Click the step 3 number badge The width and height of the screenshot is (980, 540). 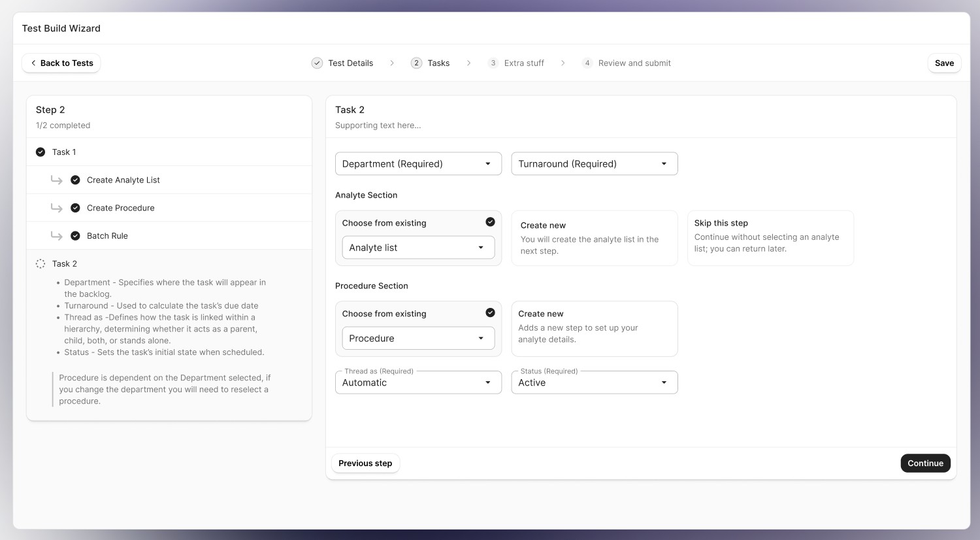pyautogui.click(x=493, y=63)
